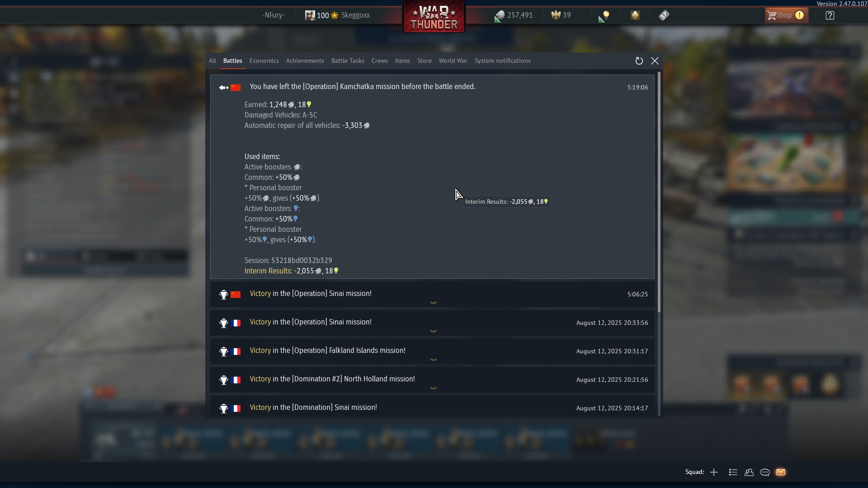Open the contacts icon near Squad

tap(749, 472)
